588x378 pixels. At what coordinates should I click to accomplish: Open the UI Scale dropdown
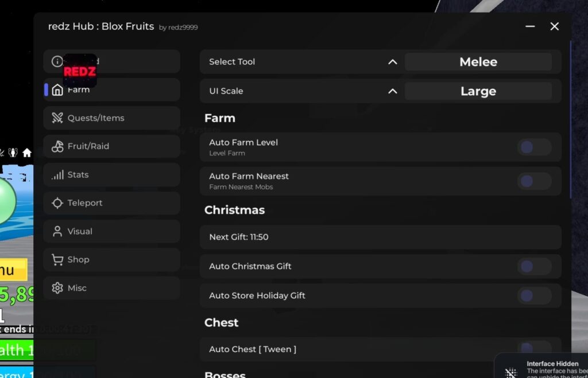[x=393, y=91]
